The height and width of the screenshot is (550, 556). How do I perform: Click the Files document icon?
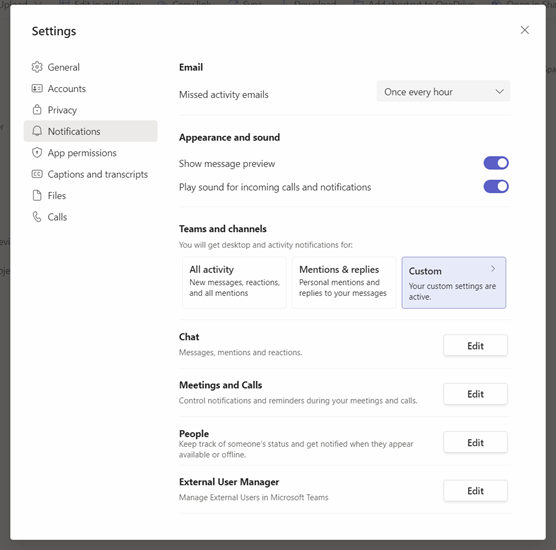coord(37,195)
